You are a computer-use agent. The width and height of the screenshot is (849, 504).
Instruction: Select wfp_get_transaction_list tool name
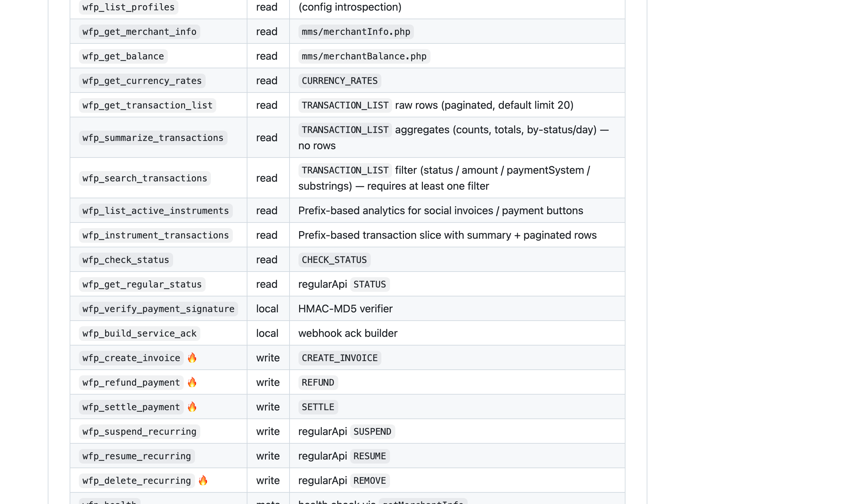click(x=147, y=105)
